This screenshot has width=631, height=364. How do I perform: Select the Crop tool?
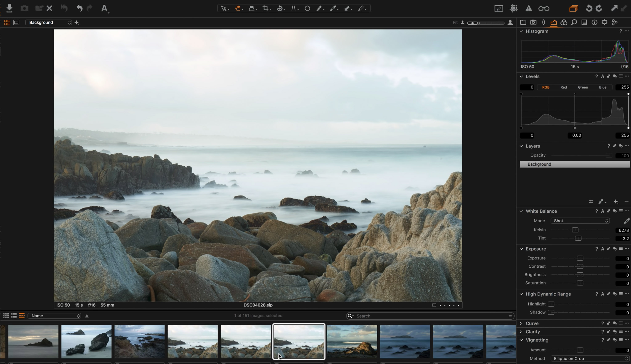click(x=265, y=8)
